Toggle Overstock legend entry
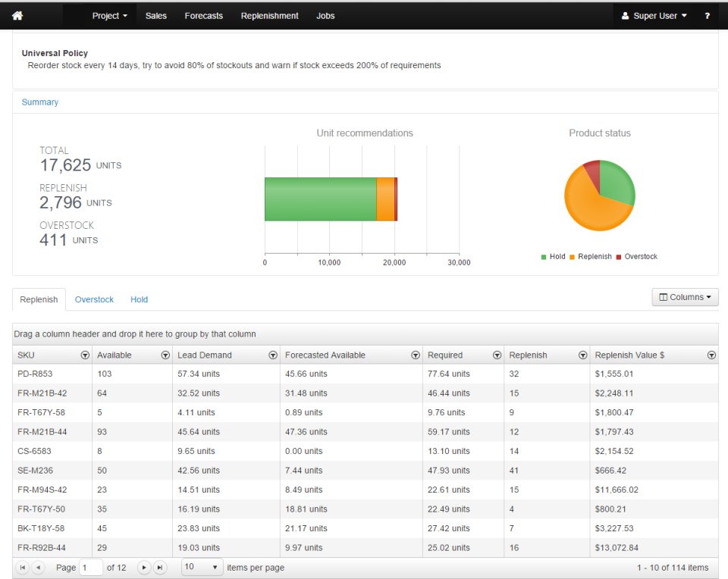728x579 pixels. (636, 257)
